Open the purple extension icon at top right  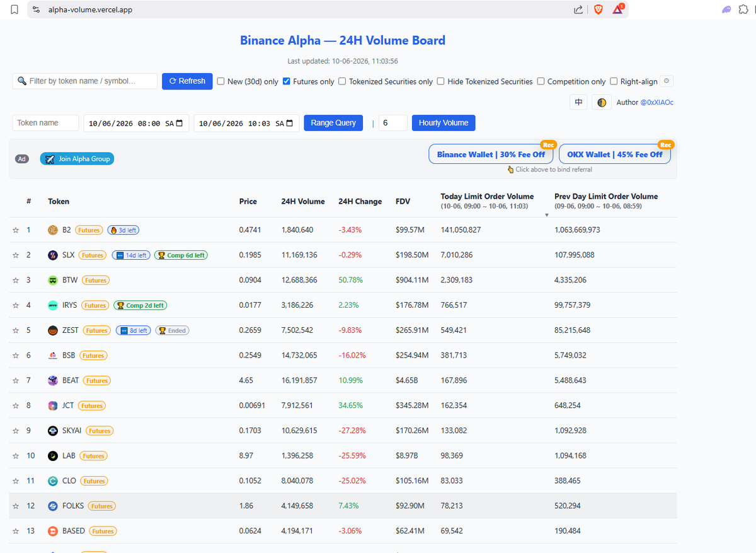(x=726, y=9)
